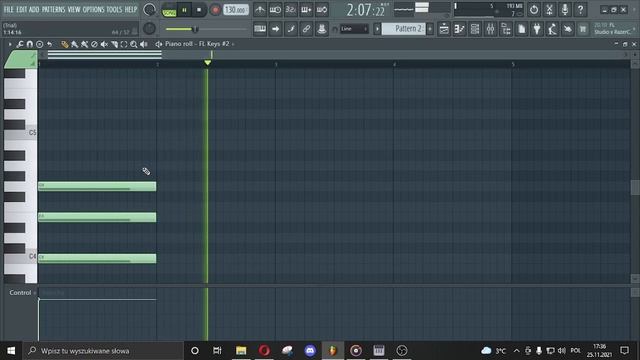Viewport: 640px width, 360px height.
Task: Open the Piano roll window button
Action: [x=460, y=29]
